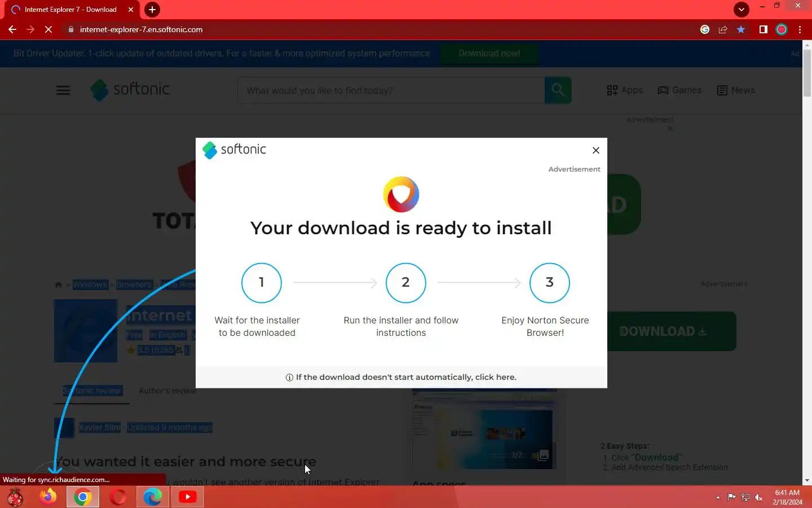Select the Internet Explorer 7 - Download tab

coord(70,10)
